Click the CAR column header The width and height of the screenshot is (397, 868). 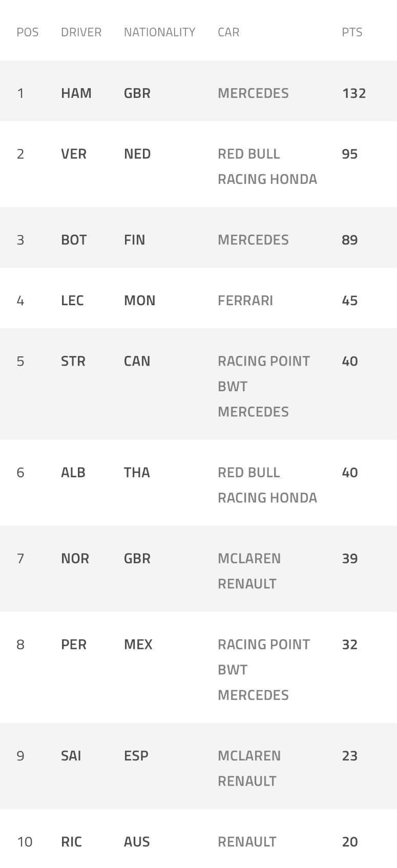point(228,32)
